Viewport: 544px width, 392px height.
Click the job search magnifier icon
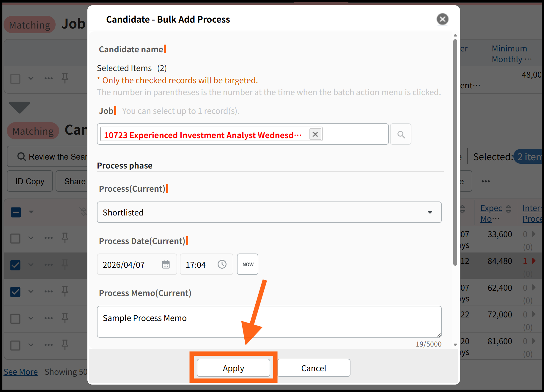coord(401,134)
